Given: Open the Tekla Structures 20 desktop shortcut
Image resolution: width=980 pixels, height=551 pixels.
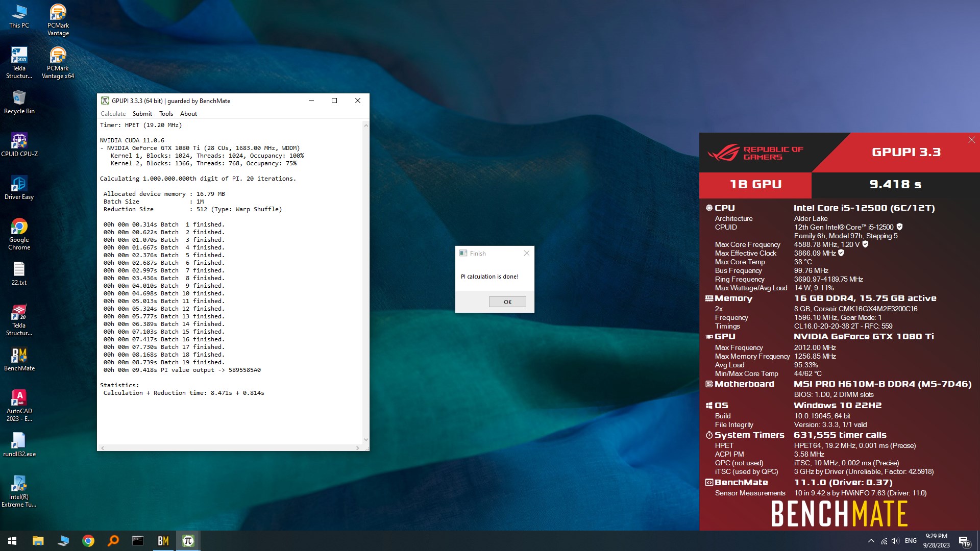Looking at the screenshot, I should tap(19, 320).
